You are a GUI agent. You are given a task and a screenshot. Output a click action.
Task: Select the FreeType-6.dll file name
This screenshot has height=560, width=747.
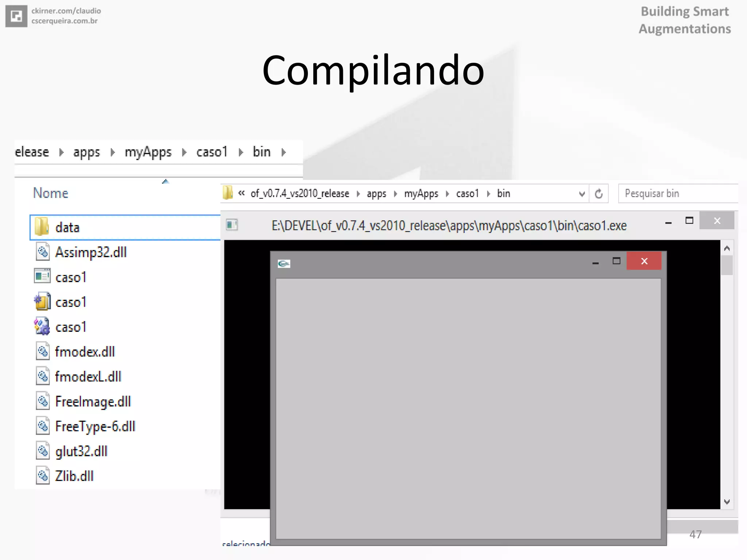click(x=95, y=427)
